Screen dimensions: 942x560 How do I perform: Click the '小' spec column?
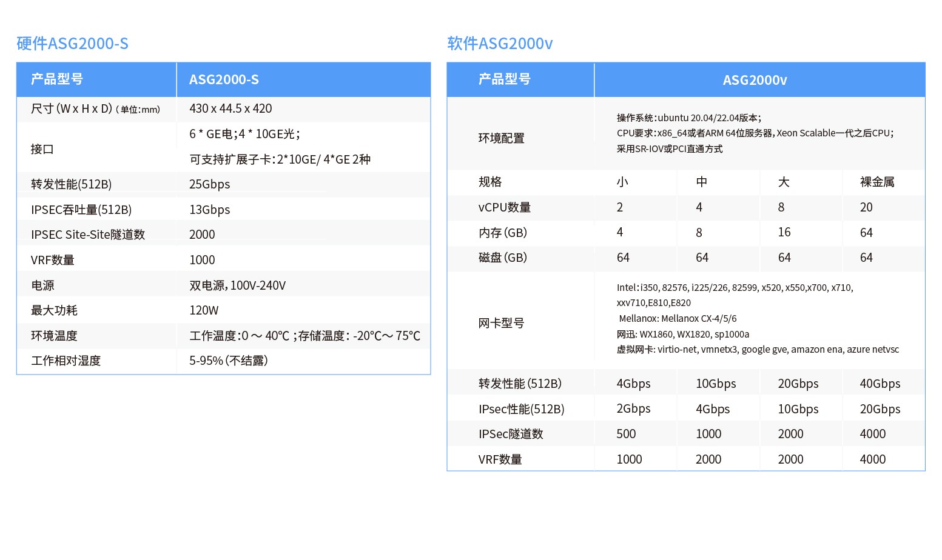(x=622, y=182)
